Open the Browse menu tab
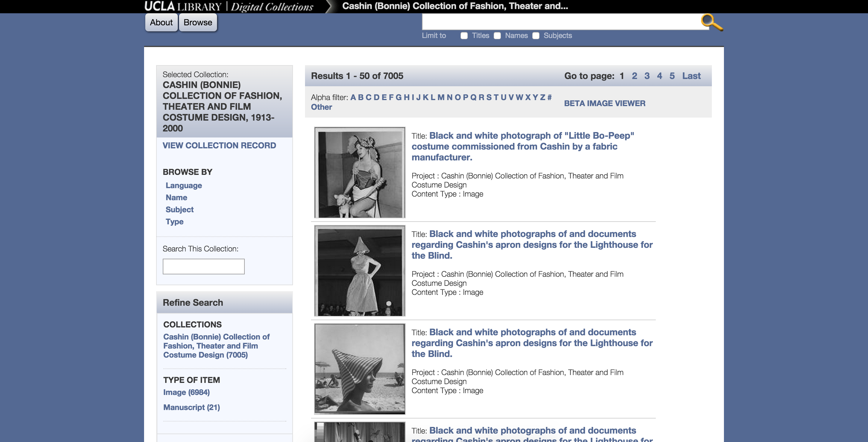The image size is (868, 442). (x=198, y=23)
